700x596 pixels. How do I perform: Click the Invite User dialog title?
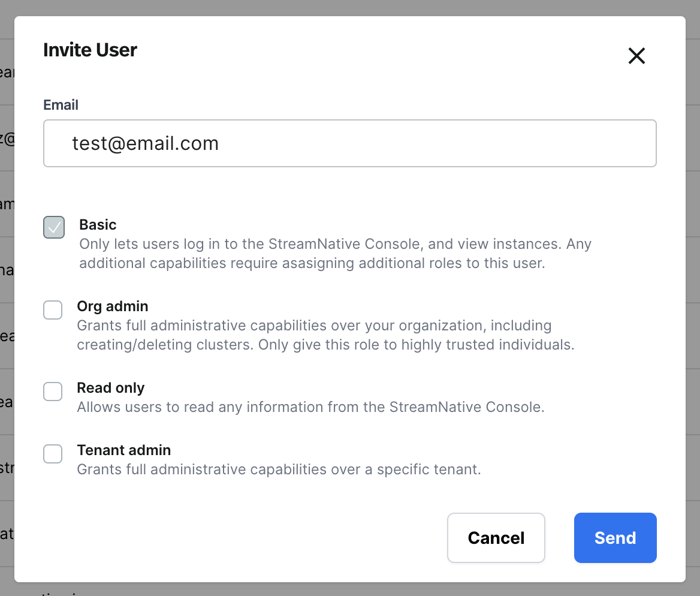pyautogui.click(x=90, y=50)
